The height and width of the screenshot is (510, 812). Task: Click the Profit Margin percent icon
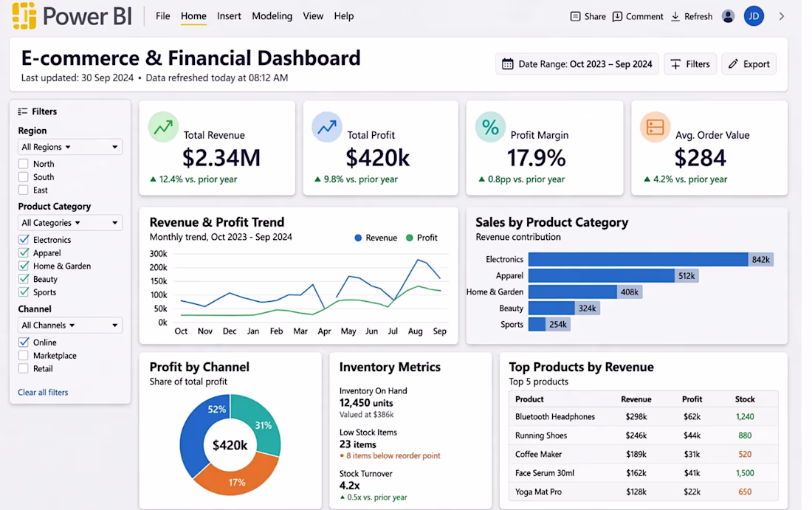tap(490, 127)
